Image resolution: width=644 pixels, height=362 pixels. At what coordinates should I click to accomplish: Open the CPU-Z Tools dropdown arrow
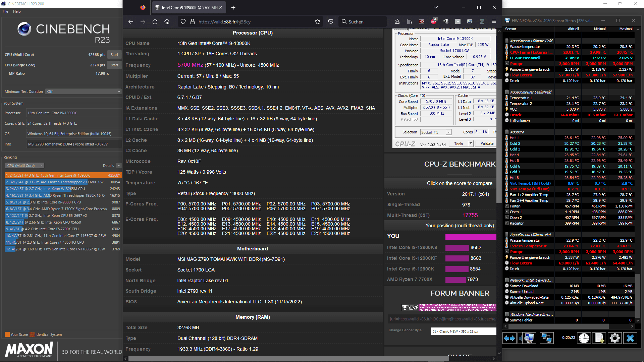click(470, 143)
